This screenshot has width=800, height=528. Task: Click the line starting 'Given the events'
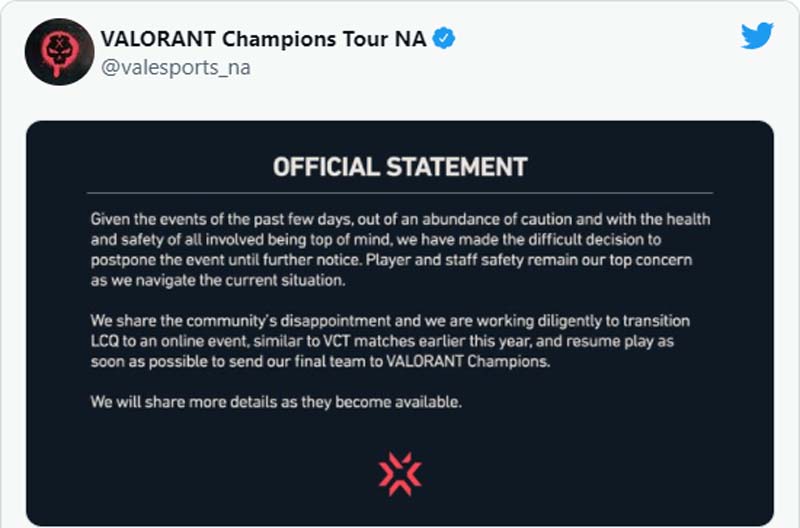click(401, 219)
